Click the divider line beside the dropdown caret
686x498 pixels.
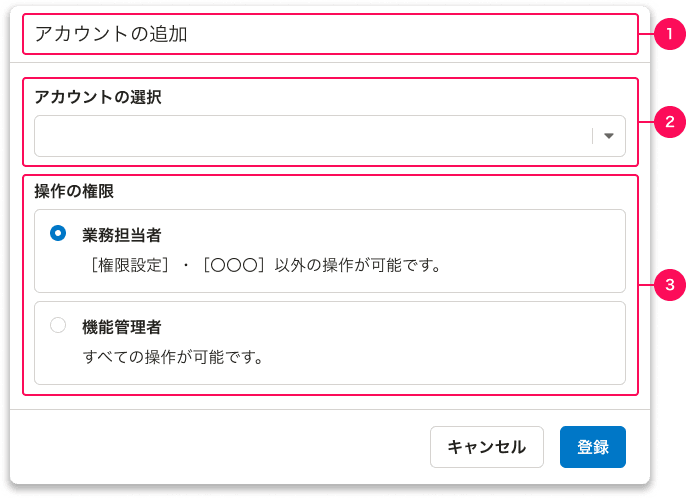coord(593,137)
